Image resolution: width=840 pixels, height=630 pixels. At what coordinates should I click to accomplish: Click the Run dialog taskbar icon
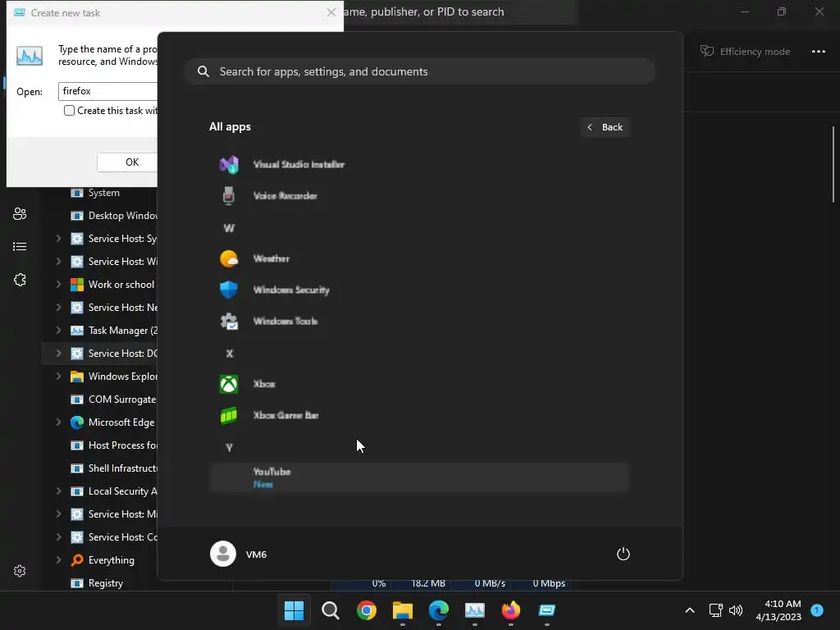[x=547, y=610]
